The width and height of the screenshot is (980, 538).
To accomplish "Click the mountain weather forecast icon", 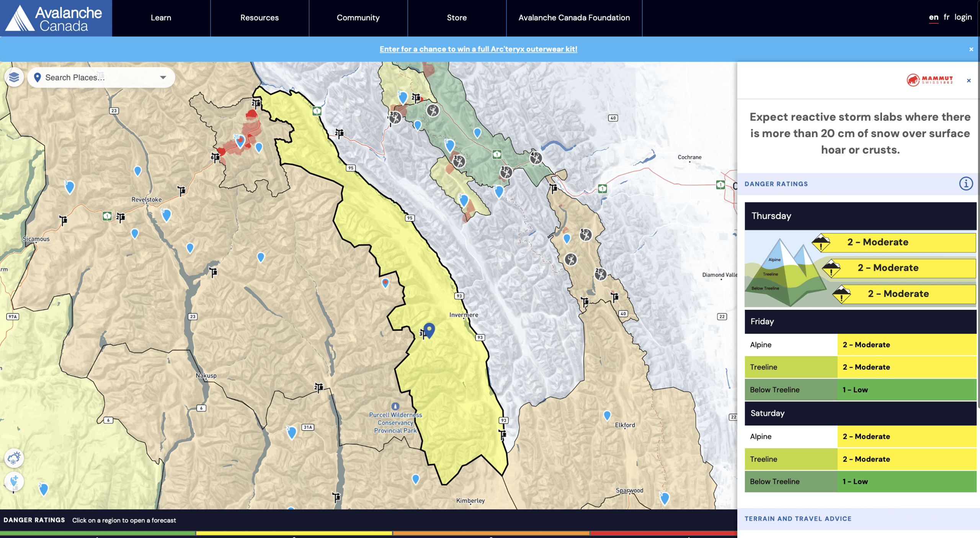I will [14, 458].
